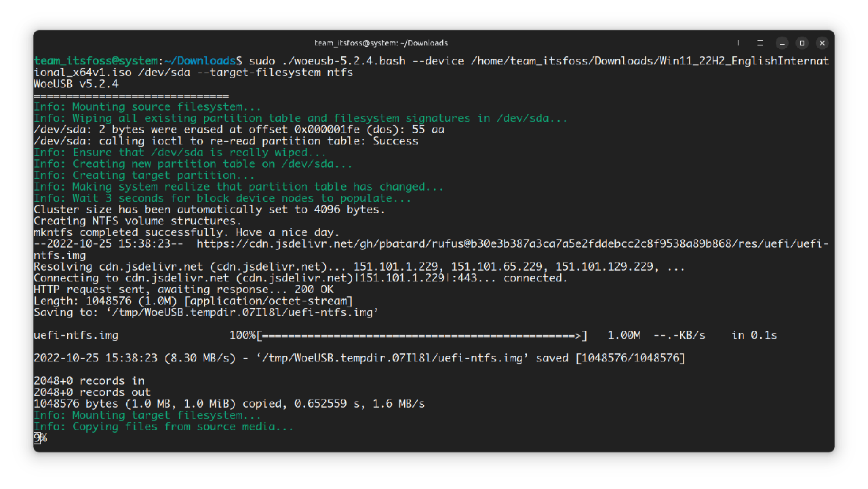Click the cursor at the 9% progress line
Viewport: 868px width, 489px height.
pyautogui.click(x=37, y=439)
